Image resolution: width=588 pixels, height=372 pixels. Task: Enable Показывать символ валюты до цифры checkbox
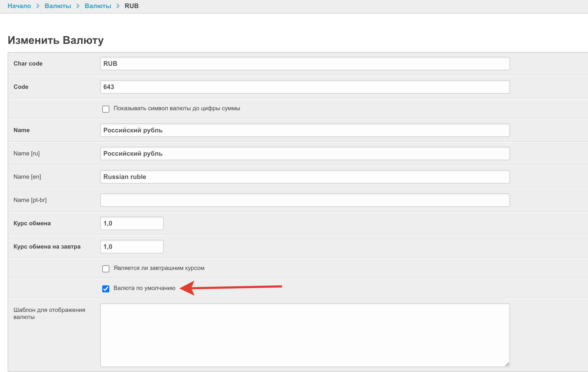[106, 109]
